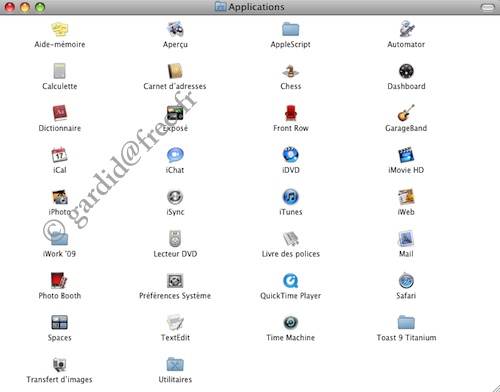Click the 'Transfert d'images' label text
500x392 pixels.
click(x=59, y=380)
